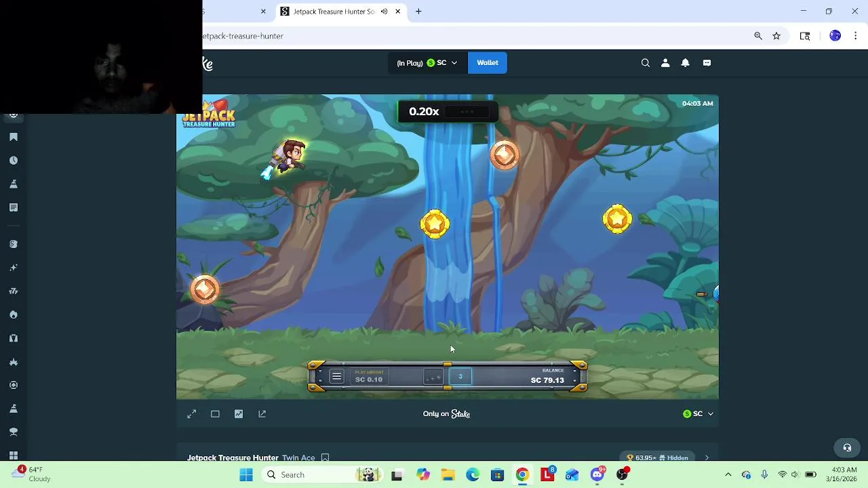The image size is (868, 488).
Task: Mute the Jetpack Treasure Hunter tab audio
Action: 384,12
